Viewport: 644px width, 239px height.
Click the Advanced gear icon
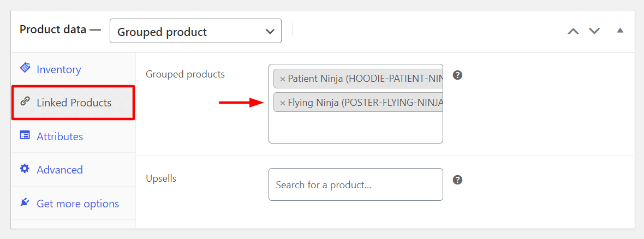coord(25,169)
